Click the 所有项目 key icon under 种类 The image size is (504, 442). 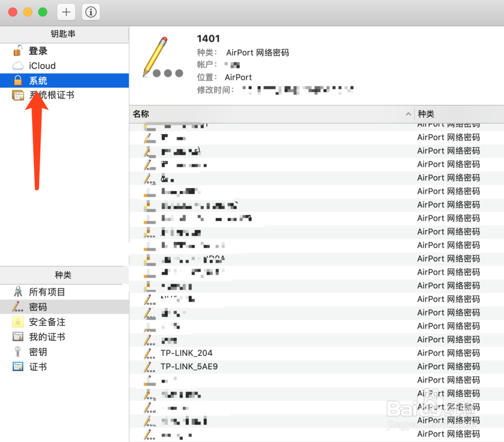[18, 291]
